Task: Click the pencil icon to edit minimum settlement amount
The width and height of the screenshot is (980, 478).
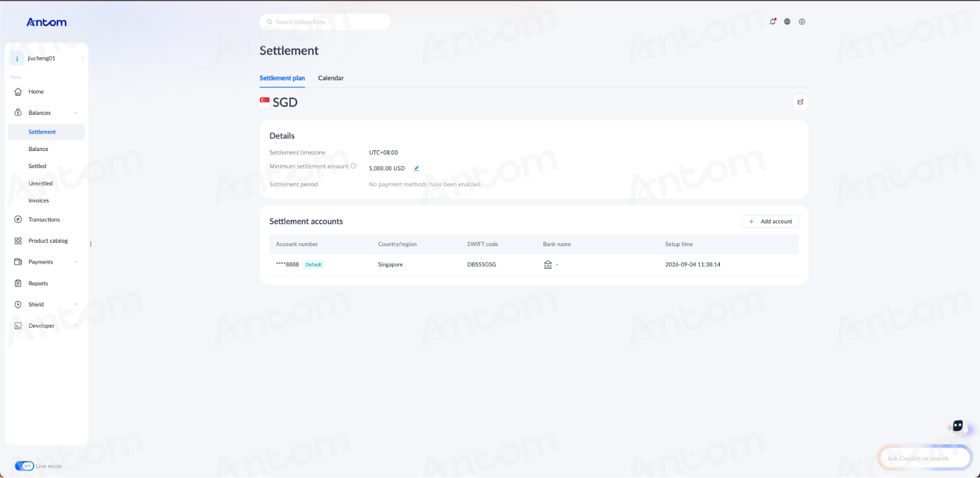Action: 416,168
